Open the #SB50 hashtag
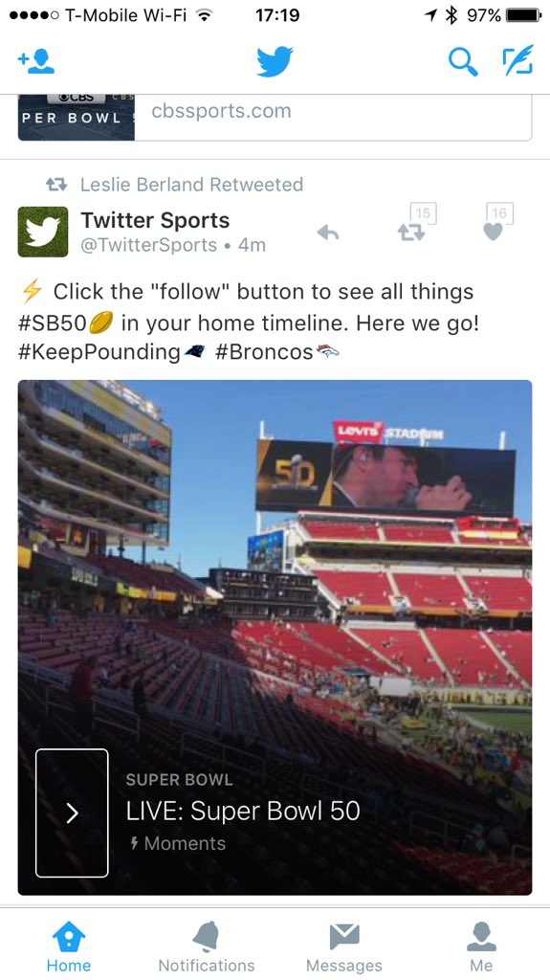Viewport: 550px width, 980px height. (52, 323)
